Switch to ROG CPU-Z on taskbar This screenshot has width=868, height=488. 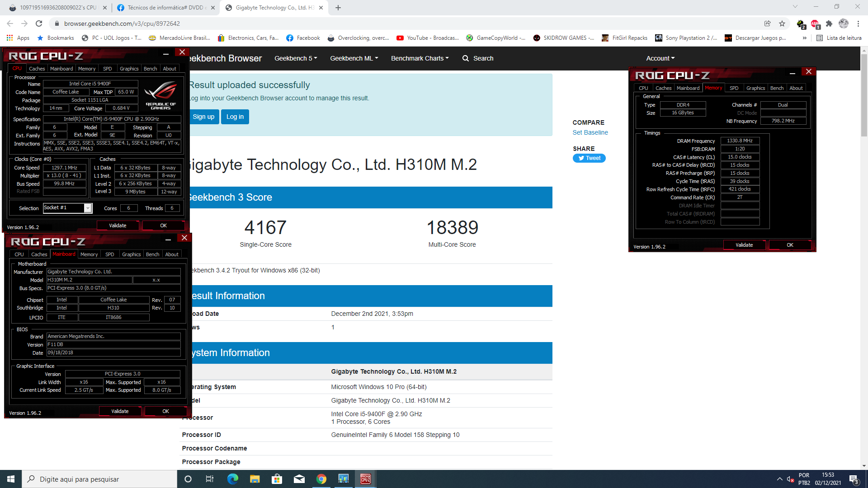coord(366,479)
